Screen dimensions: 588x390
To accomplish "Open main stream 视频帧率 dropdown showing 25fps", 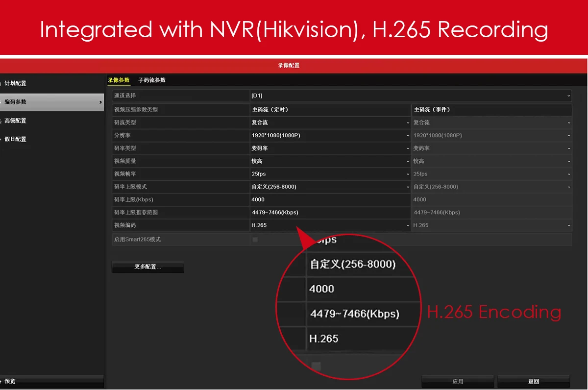I will click(x=330, y=174).
